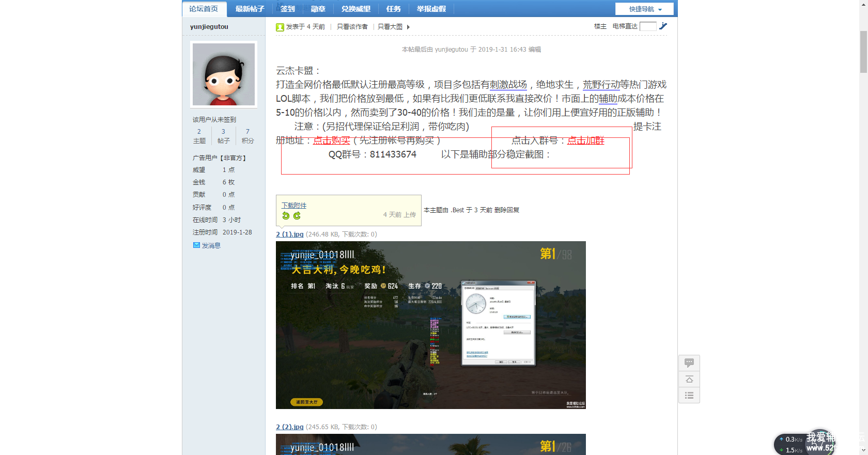Rotate attachment right with green clockwise arrow
This screenshot has width=868, height=455.
pos(297,216)
